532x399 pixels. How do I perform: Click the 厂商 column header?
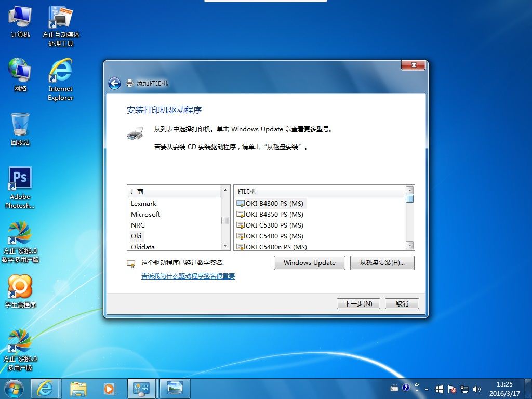174,191
